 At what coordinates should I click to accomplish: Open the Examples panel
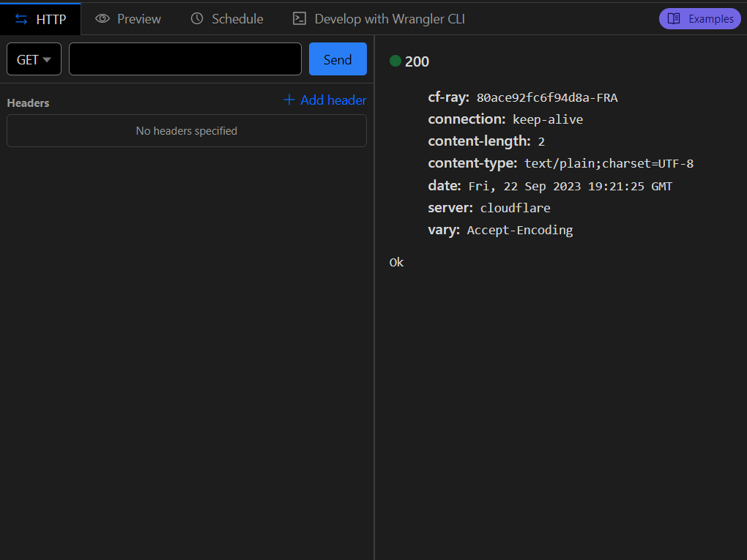(x=699, y=18)
